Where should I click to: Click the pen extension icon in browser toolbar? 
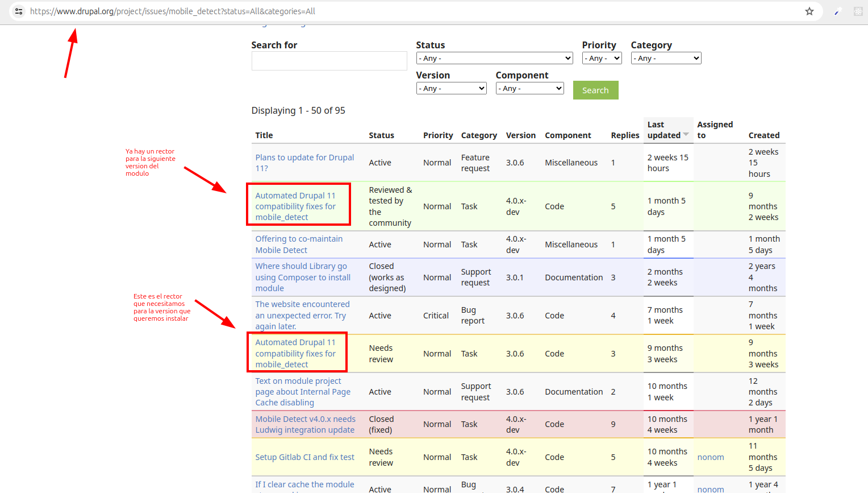[837, 11]
